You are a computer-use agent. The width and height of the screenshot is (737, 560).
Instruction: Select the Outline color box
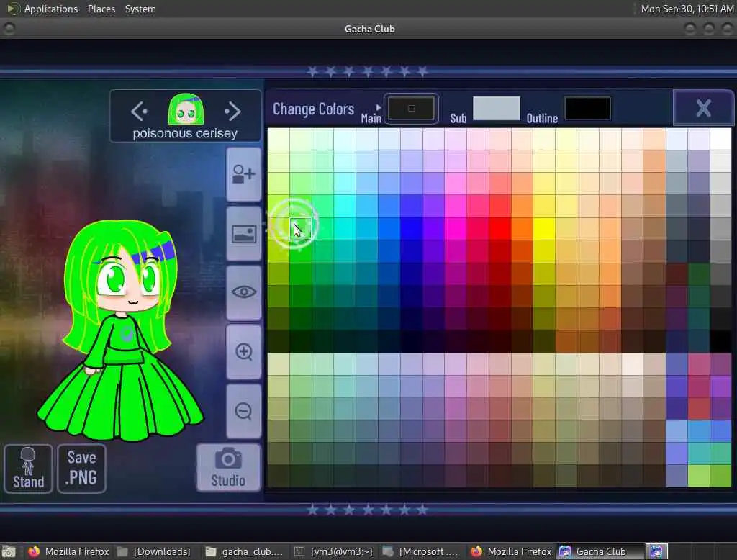[x=587, y=108]
